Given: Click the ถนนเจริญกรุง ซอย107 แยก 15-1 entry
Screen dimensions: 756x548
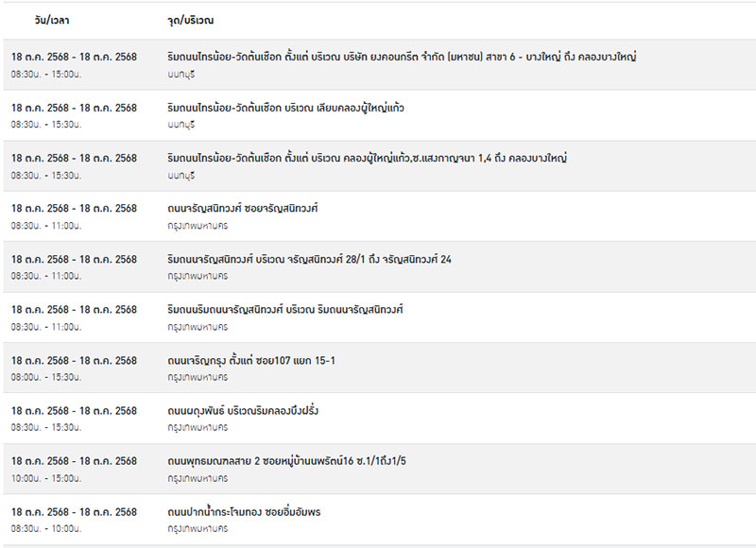Looking at the screenshot, I should 251,361.
